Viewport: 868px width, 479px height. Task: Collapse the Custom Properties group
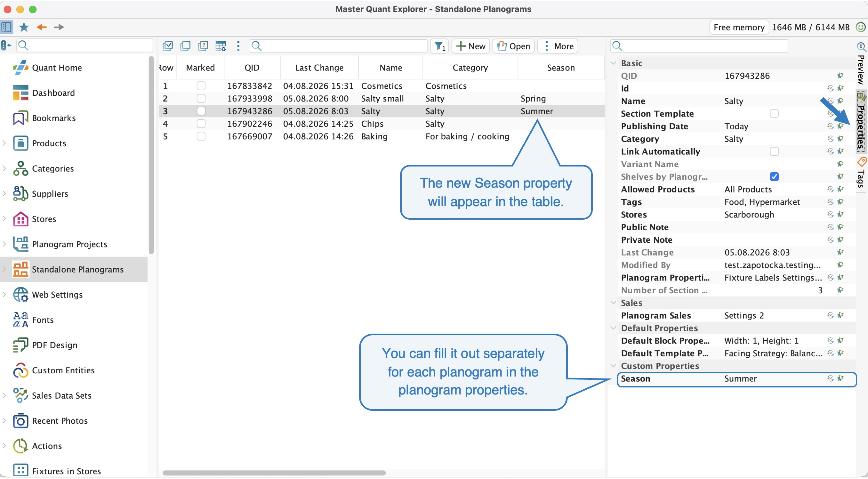[x=613, y=366]
